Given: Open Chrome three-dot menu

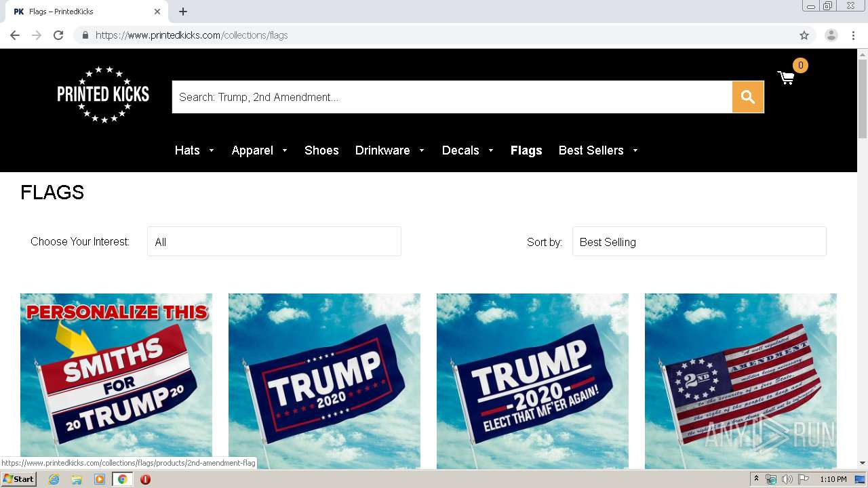Looking at the screenshot, I should pyautogui.click(x=853, y=35).
